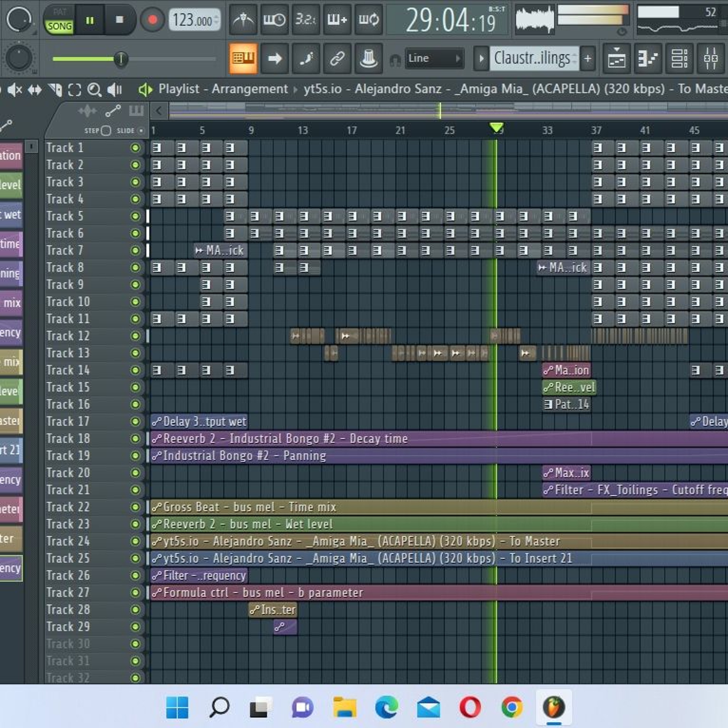This screenshot has height=728, width=728.
Task: Select the Pat..14 pattern clip
Action: (x=566, y=404)
